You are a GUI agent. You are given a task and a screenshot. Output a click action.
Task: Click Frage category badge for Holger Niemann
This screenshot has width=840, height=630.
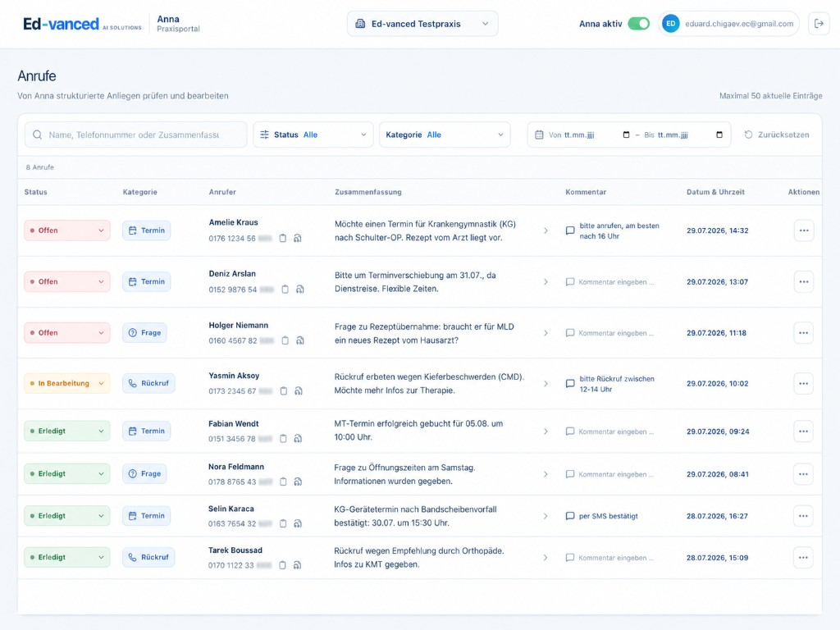click(144, 333)
